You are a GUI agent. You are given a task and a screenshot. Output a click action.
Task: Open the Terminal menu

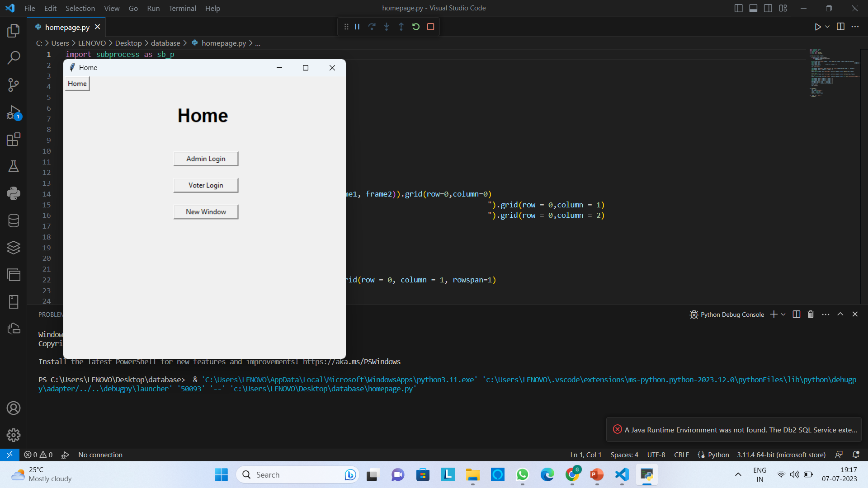pyautogui.click(x=182, y=8)
